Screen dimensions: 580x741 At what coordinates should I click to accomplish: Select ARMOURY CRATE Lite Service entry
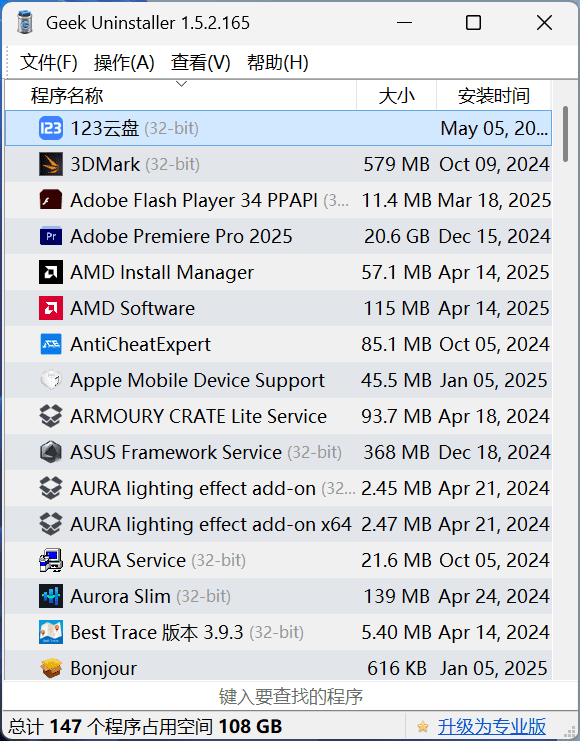coord(199,416)
